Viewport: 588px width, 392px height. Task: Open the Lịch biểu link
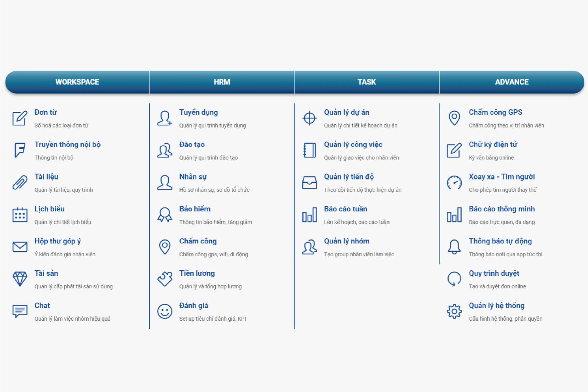click(50, 209)
